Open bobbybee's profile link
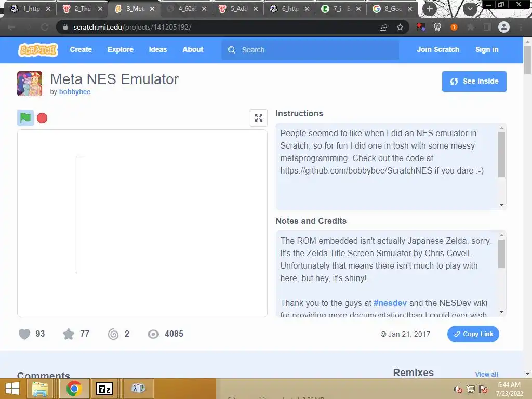The height and width of the screenshot is (399, 532). [x=75, y=91]
